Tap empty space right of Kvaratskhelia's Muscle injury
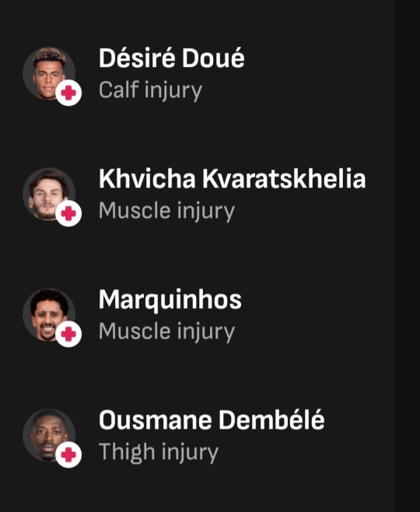This screenshot has height=512, width=420. click(313, 211)
